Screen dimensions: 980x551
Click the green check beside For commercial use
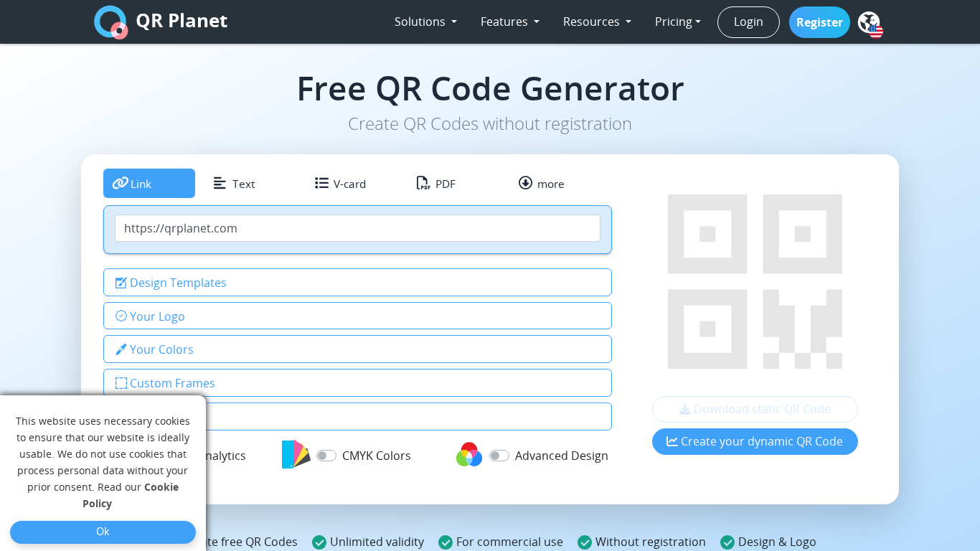[446, 542]
